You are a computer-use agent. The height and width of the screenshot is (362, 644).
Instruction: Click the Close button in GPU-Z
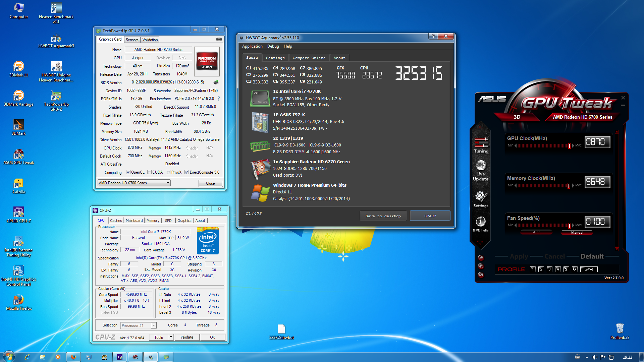pos(210,183)
